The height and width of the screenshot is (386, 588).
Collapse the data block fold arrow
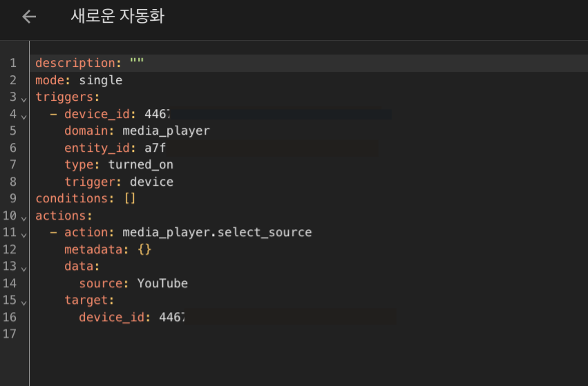click(x=23, y=267)
